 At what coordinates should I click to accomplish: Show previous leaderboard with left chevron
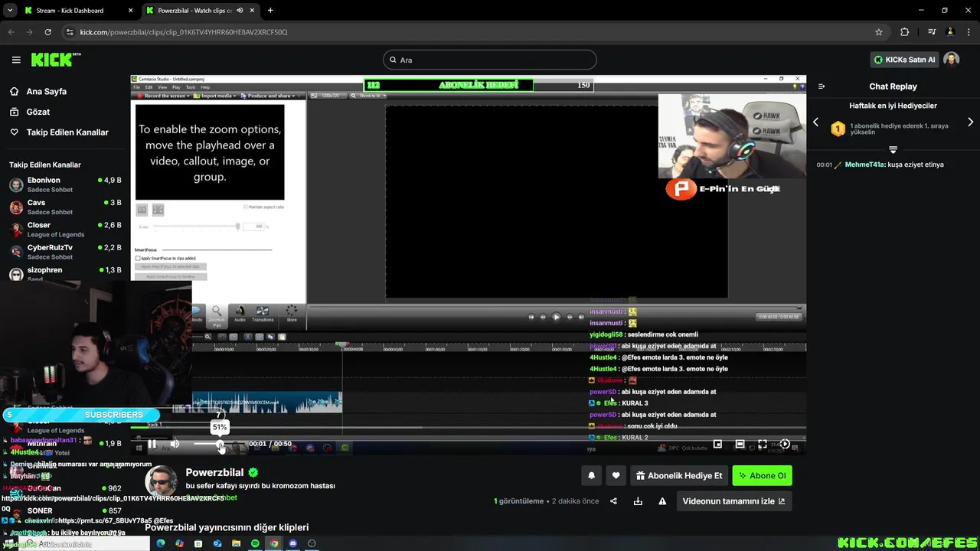(815, 122)
